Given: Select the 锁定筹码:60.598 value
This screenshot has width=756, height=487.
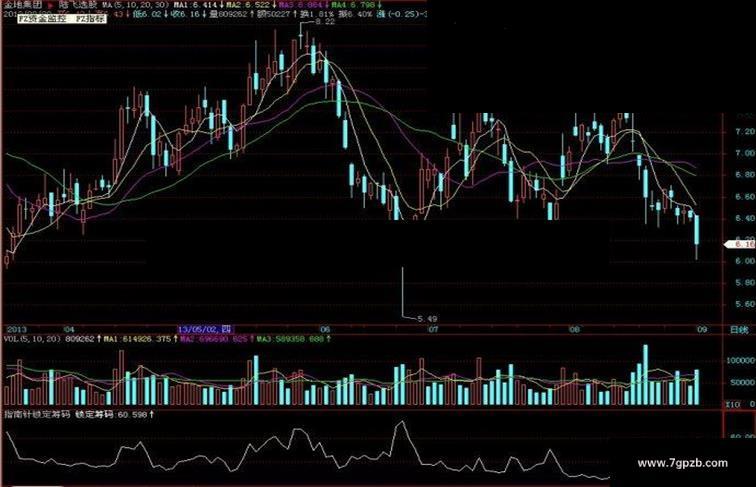Looking at the screenshot, I should coord(112,414).
